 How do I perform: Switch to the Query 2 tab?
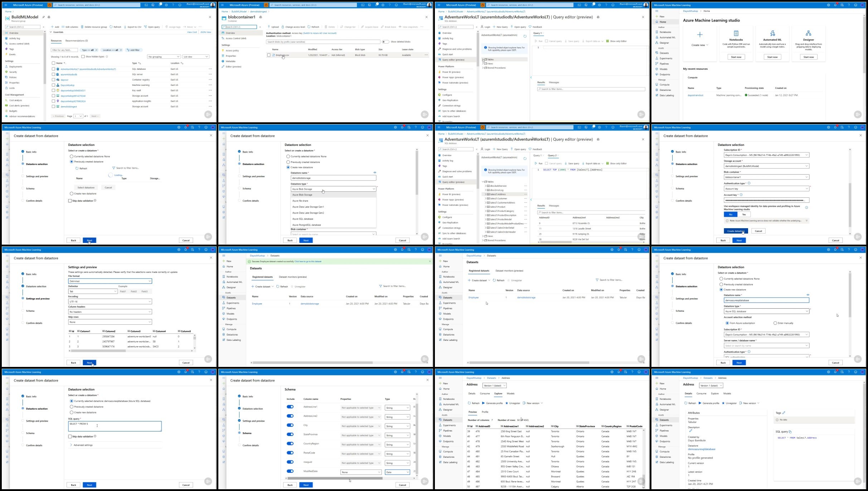tap(552, 156)
